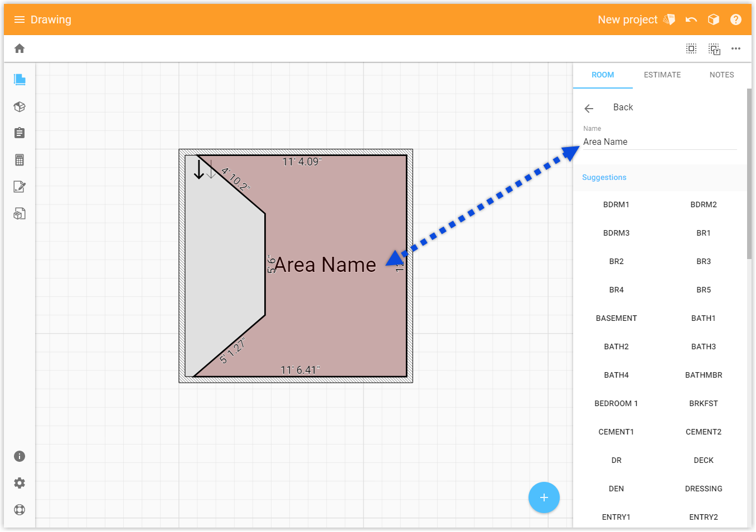Switch to the ESTIMATE tab
This screenshot has height=532, width=756.
point(662,75)
